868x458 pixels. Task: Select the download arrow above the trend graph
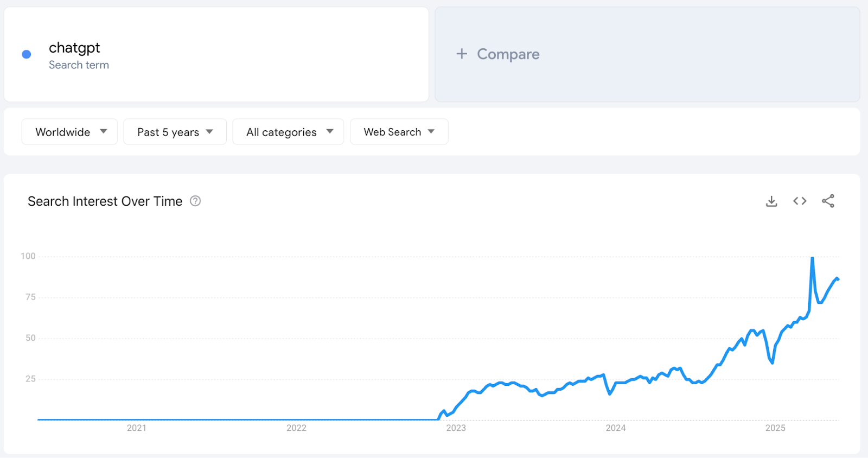point(771,201)
